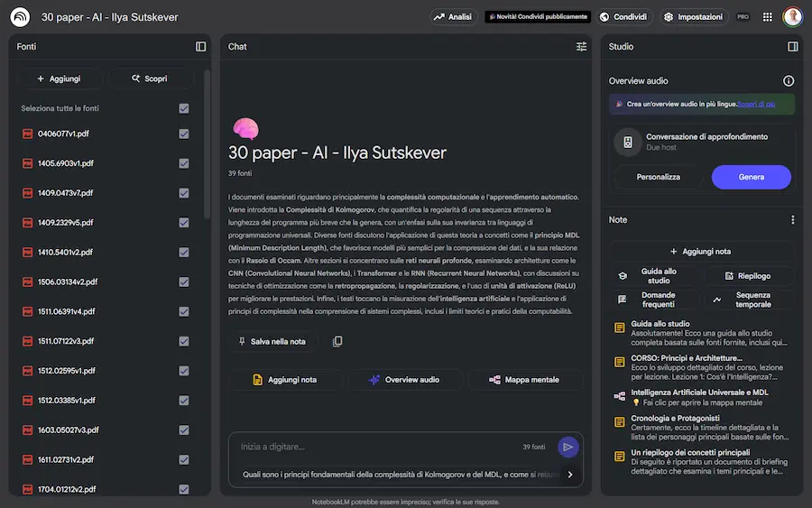Uncheck source 1405.6903v1.pdf
The image size is (812, 508).
click(x=184, y=163)
